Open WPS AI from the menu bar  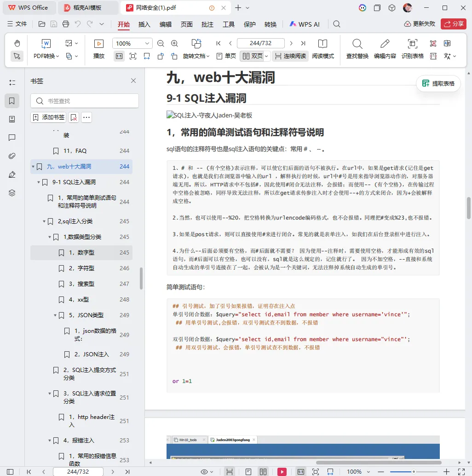[304, 24]
